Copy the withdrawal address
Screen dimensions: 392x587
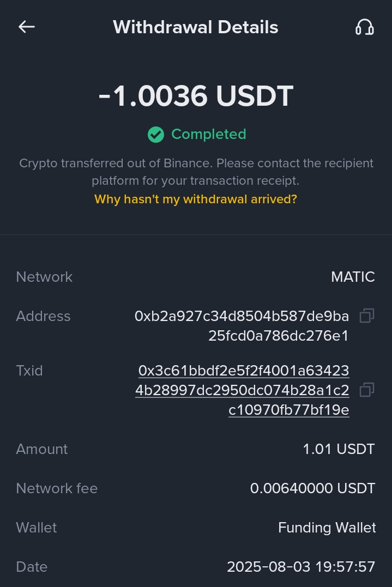[367, 316]
